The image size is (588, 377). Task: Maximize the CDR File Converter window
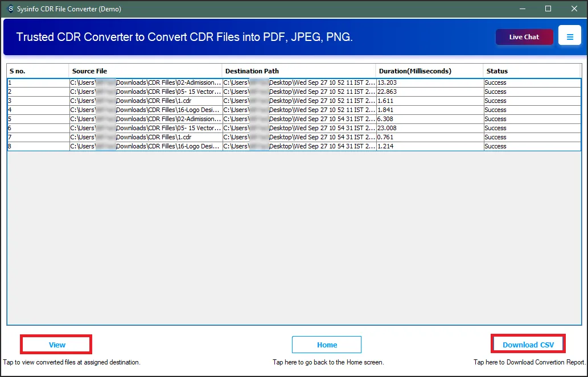tap(548, 9)
